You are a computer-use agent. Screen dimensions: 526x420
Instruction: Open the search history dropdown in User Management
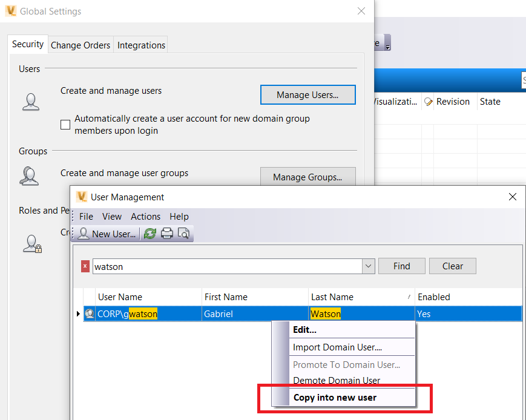(368, 266)
